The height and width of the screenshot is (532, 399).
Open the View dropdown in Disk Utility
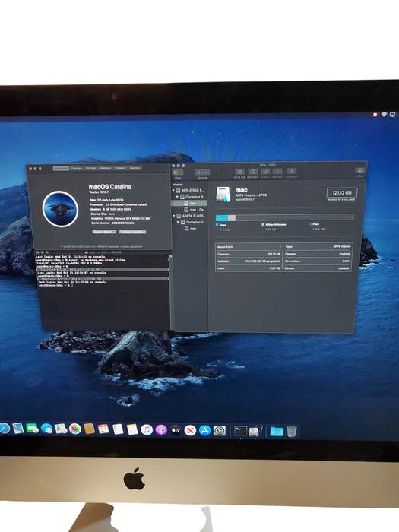[x=178, y=173]
